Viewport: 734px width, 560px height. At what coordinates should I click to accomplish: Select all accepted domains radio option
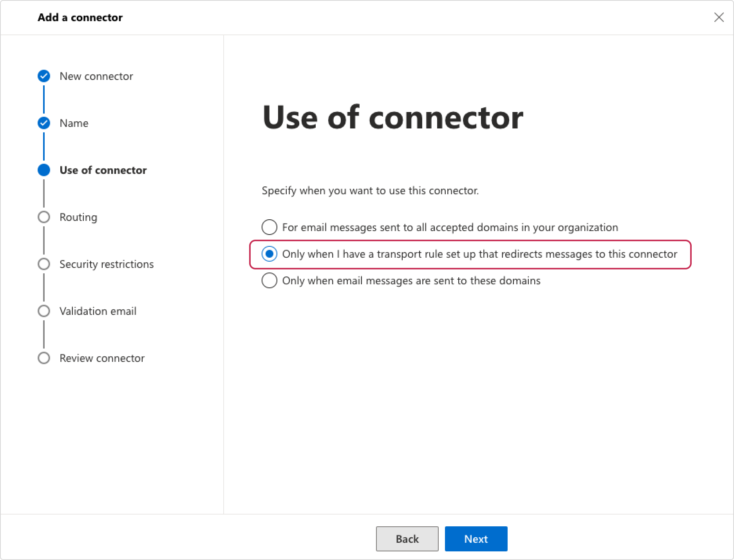(269, 227)
